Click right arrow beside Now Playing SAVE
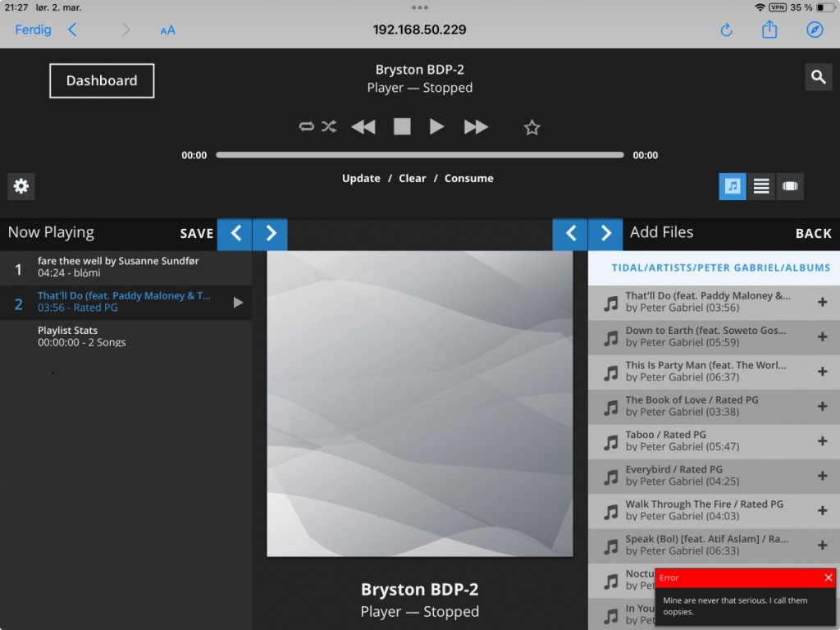 coord(270,234)
